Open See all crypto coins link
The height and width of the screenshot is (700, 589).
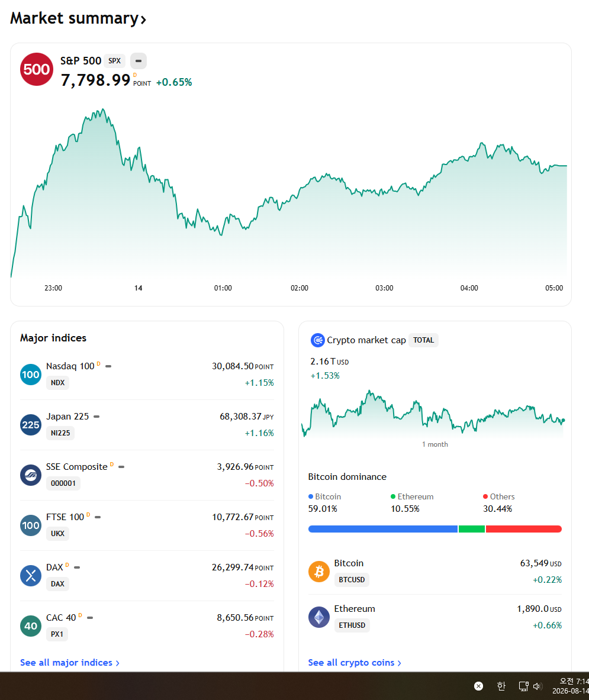[355, 663]
